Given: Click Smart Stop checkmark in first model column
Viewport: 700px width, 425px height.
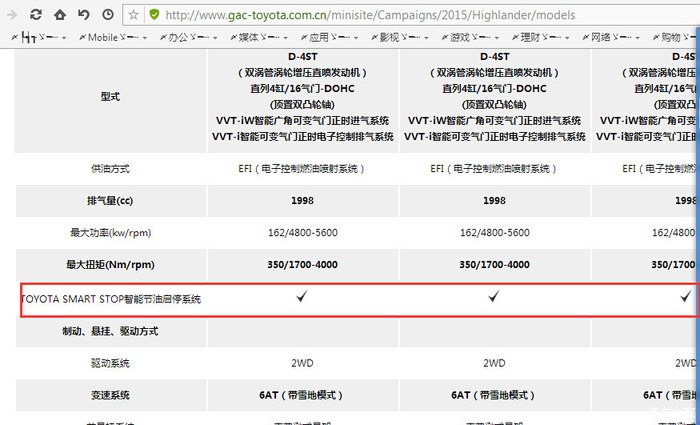Looking at the screenshot, I should click(302, 296).
